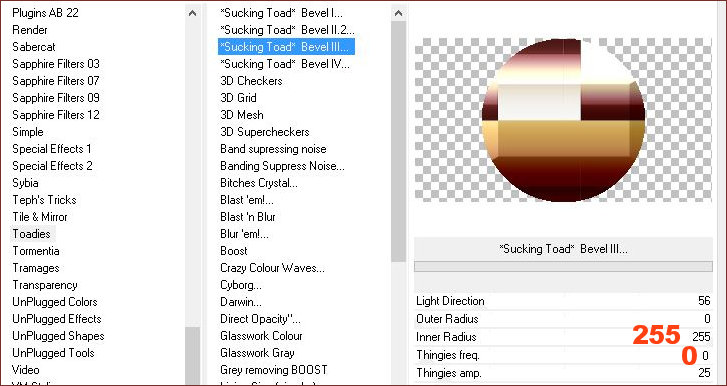Image resolution: width=727 pixels, height=386 pixels.
Task: Choose the Blast 'em! filter
Action: coord(247,200)
